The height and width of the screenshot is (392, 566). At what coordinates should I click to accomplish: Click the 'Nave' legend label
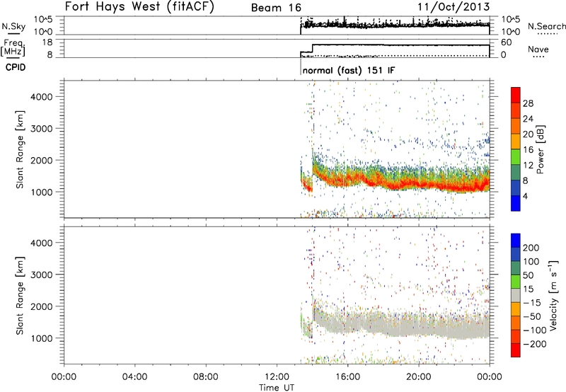coord(538,49)
